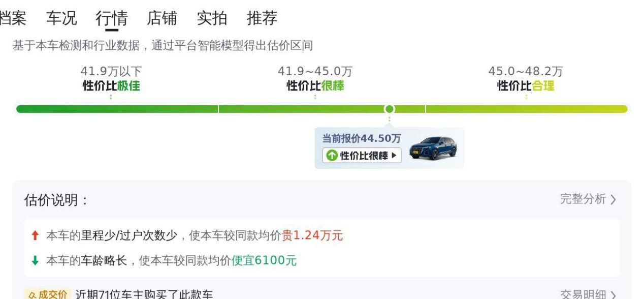
Task: Click the 成交价 tag icon
Action: [46, 294]
